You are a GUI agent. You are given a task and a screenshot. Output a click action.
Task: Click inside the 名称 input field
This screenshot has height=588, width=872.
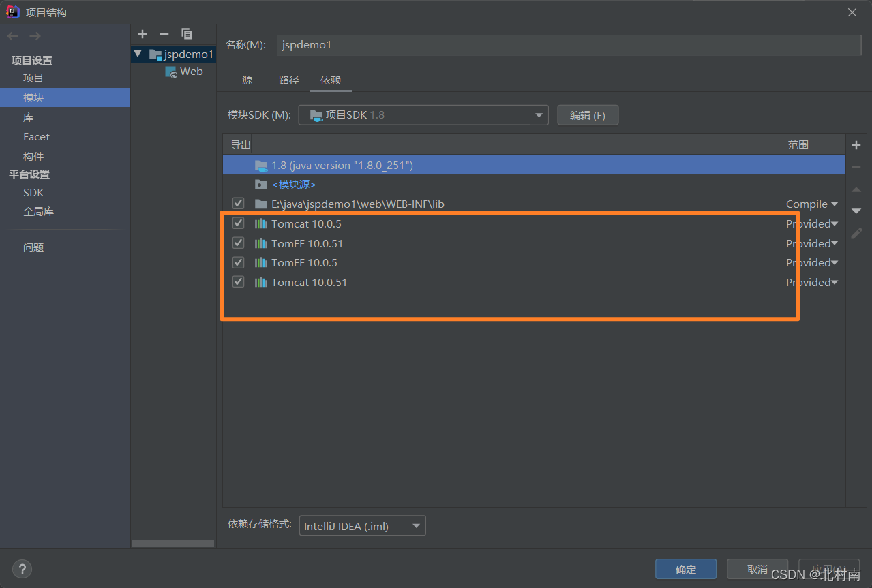click(477, 45)
